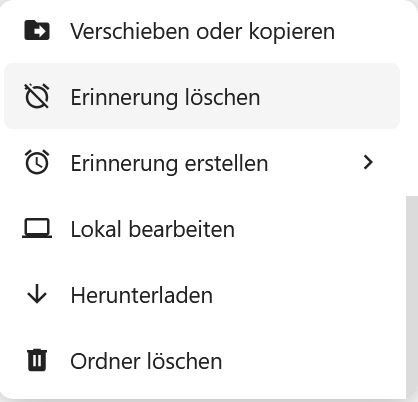Set a new reminder via the Erinnerung erstellen row

coord(202,162)
